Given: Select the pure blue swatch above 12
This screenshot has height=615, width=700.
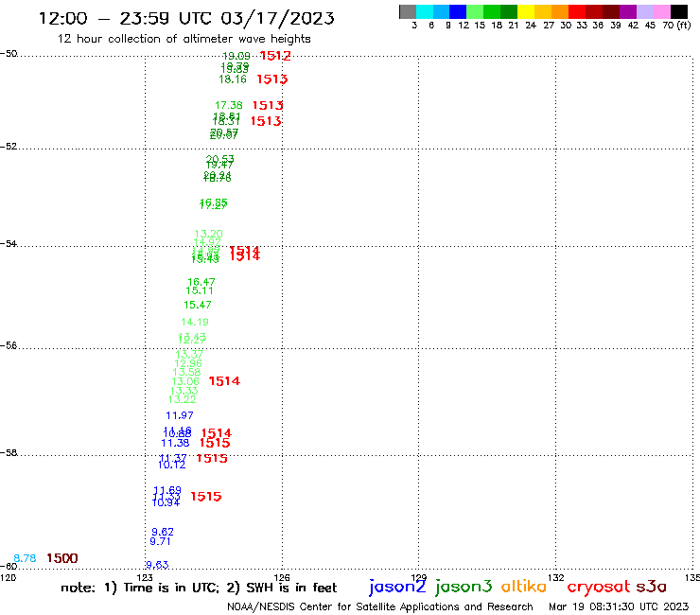Looking at the screenshot, I should (x=458, y=12).
